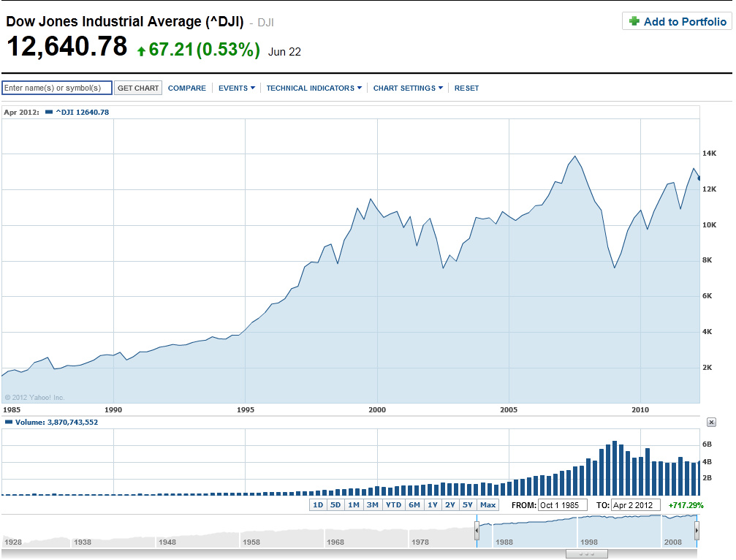Click the FROM date field
Image resolution: width=736 pixels, height=560 pixels.
pos(563,505)
